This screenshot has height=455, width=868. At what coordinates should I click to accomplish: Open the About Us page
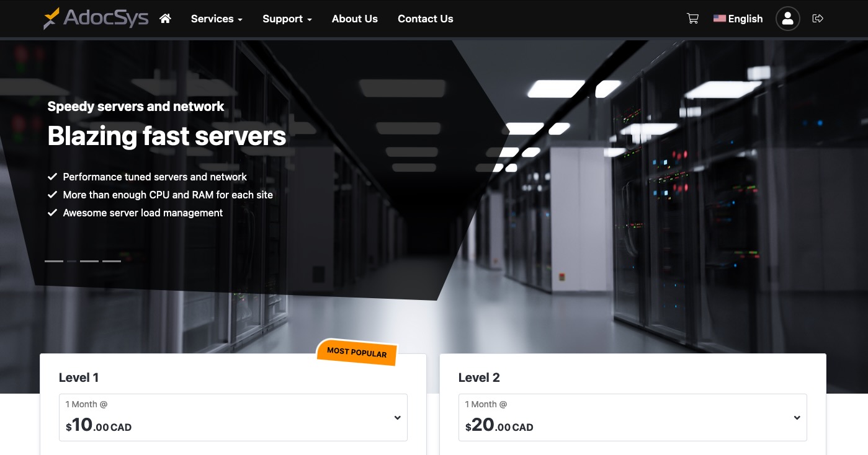pyautogui.click(x=354, y=19)
